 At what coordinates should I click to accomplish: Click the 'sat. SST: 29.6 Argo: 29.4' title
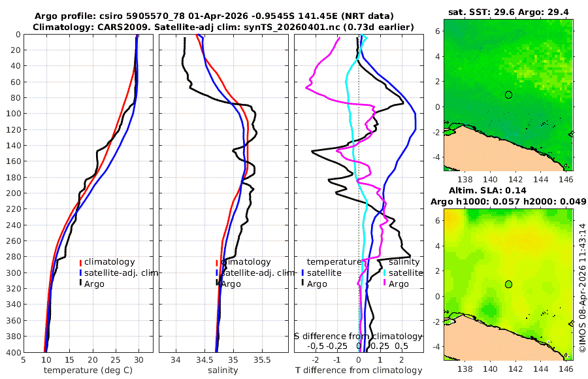click(508, 12)
